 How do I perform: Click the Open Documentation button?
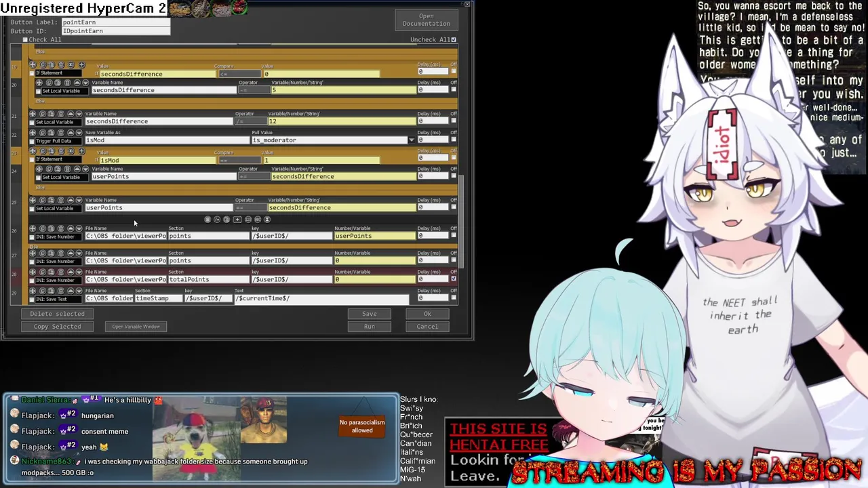click(x=426, y=20)
